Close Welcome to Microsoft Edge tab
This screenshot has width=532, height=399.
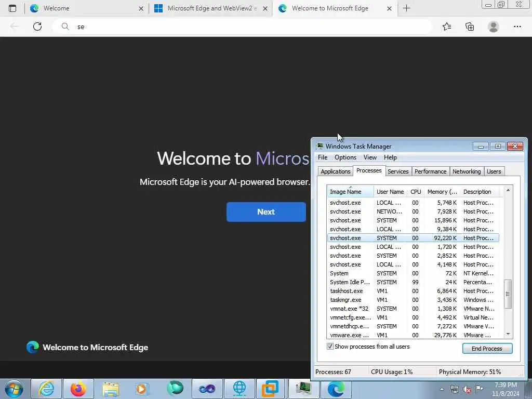tap(389, 8)
